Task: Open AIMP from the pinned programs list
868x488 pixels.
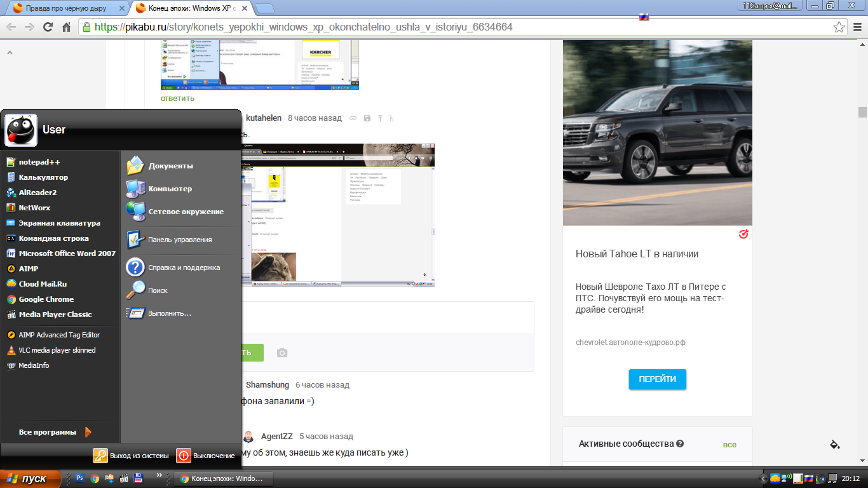Action: pyautogui.click(x=29, y=269)
